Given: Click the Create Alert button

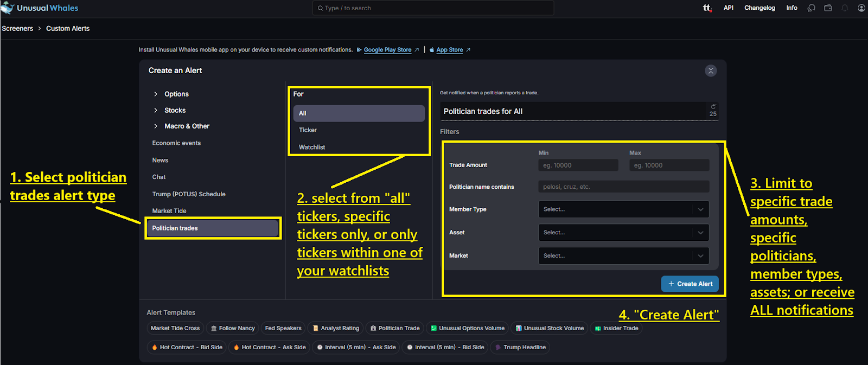Looking at the screenshot, I should pos(690,284).
